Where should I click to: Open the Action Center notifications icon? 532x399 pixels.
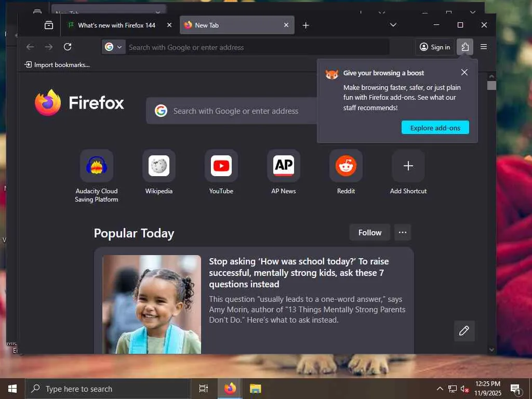click(516, 389)
